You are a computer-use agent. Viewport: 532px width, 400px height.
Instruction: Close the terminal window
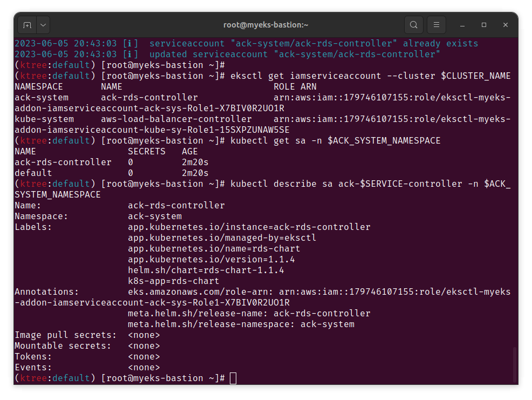[506, 25]
